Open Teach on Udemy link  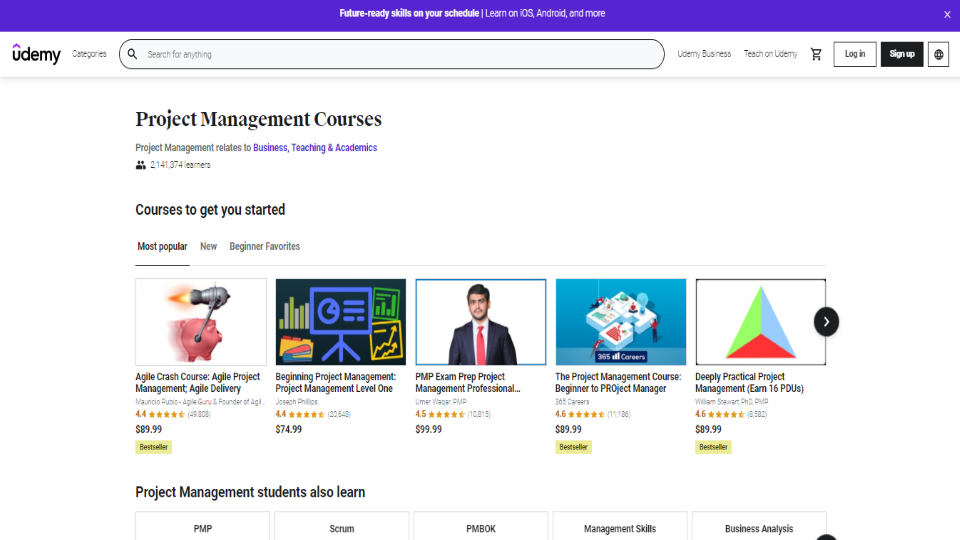coord(770,54)
